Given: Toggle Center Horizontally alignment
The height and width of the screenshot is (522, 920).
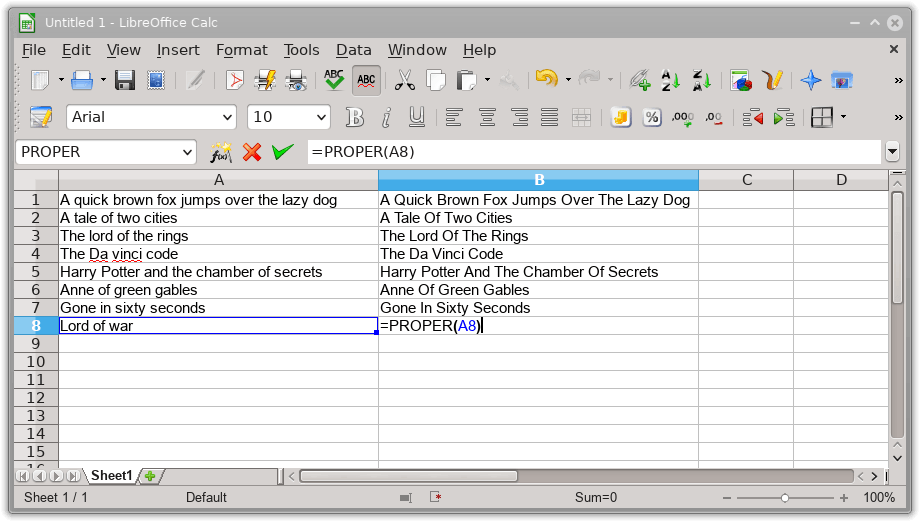Looking at the screenshot, I should click(487, 117).
